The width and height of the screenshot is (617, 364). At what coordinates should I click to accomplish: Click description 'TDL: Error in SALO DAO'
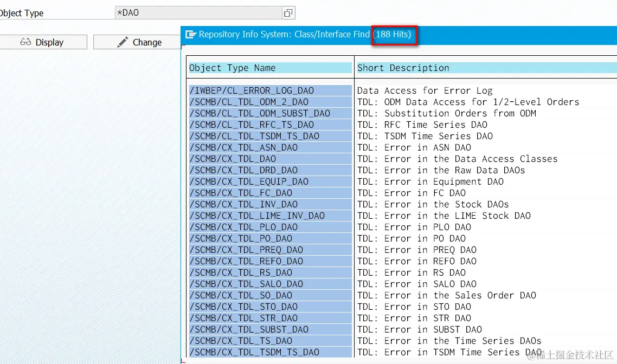coord(417,284)
